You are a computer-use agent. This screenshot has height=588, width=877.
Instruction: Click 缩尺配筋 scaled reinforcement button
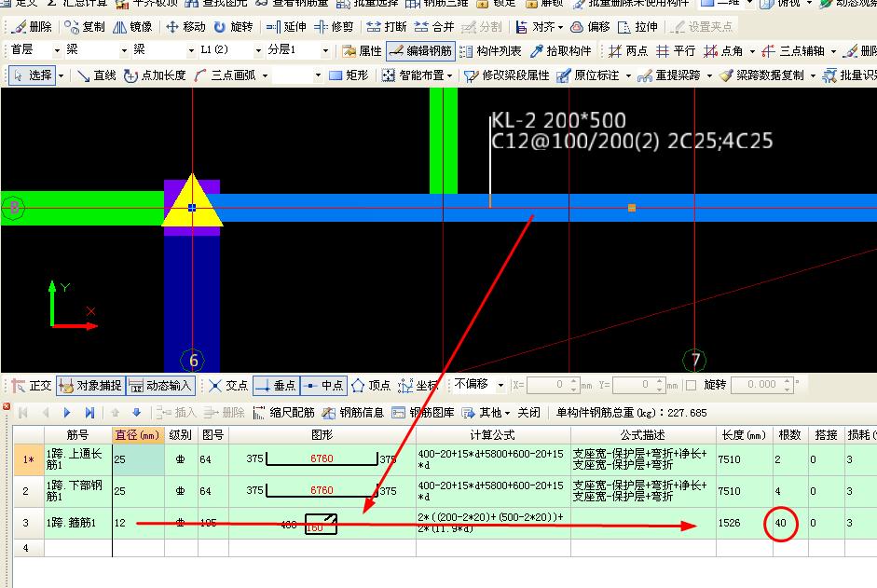283,413
